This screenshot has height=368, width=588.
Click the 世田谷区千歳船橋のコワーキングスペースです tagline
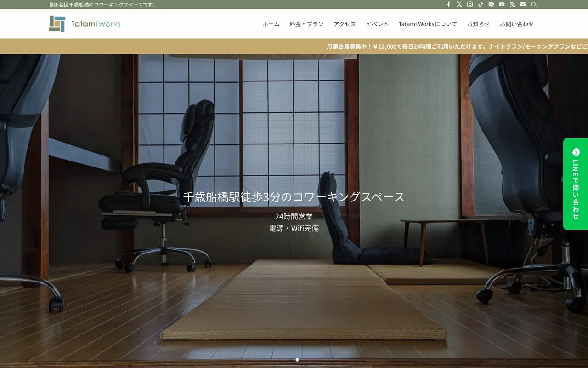pyautogui.click(x=103, y=5)
